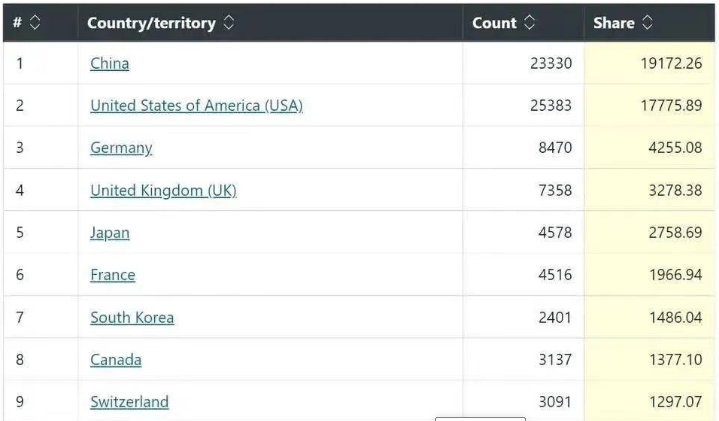Click the Count column header text

pyautogui.click(x=494, y=23)
